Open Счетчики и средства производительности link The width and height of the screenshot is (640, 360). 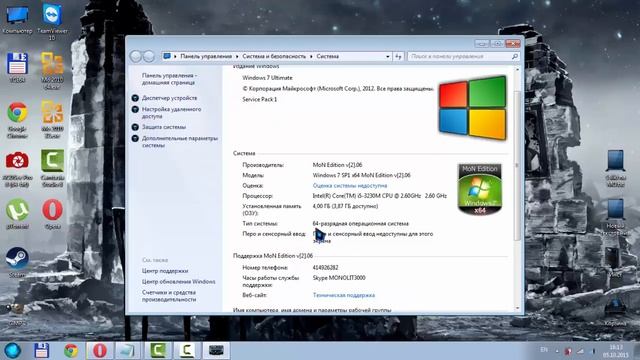coord(169,296)
